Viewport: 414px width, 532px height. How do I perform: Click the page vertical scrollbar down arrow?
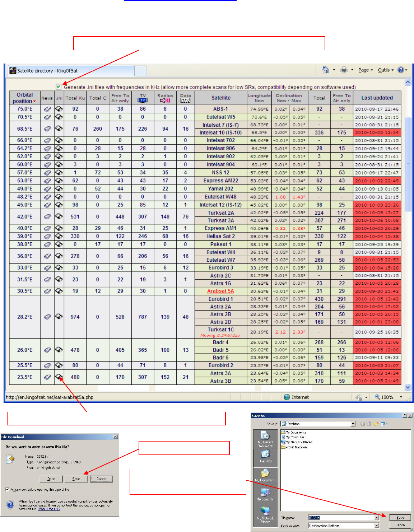tap(408, 387)
